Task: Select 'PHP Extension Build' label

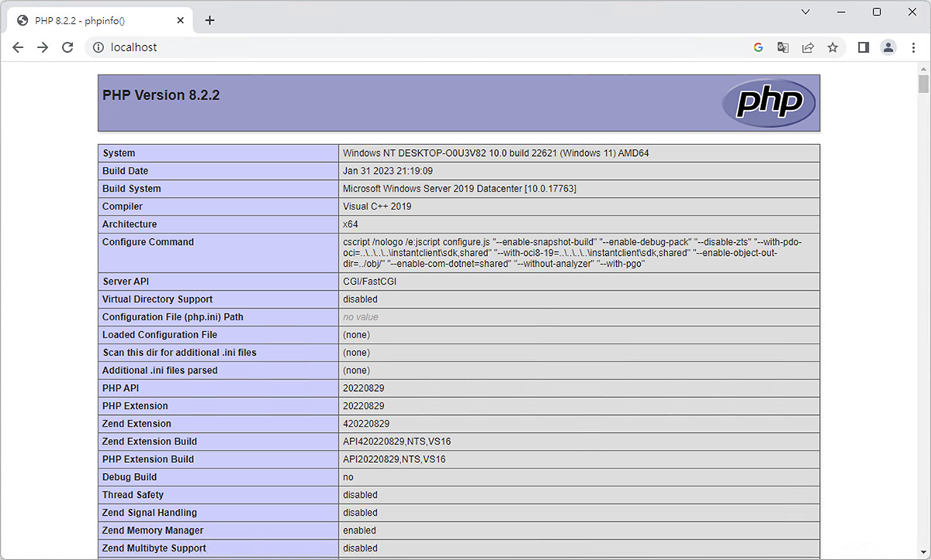Action: pos(148,460)
